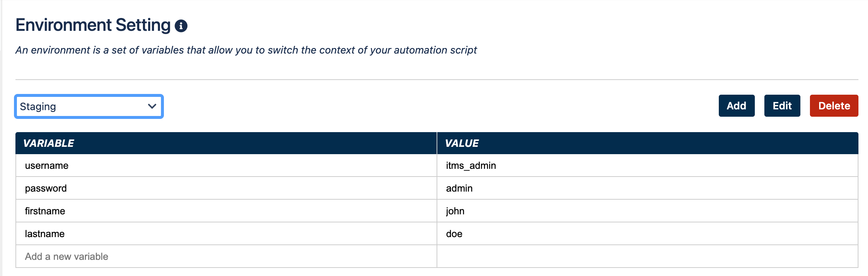Viewport: 868px width, 276px height.
Task: Click the red Delete button
Action: click(834, 106)
